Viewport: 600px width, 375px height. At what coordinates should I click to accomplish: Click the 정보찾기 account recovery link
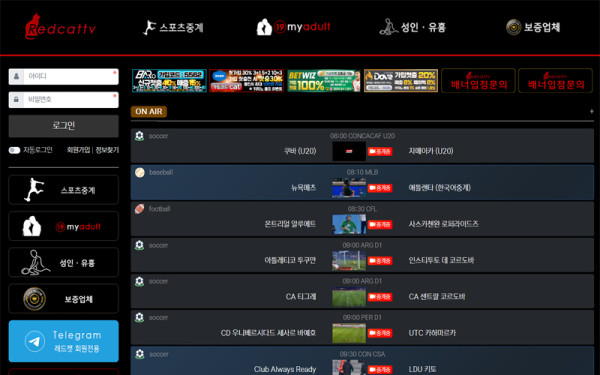point(107,150)
